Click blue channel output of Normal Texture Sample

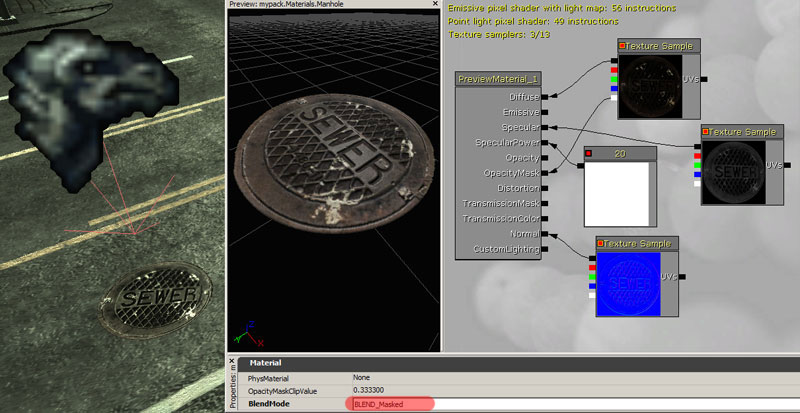click(592, 286)
